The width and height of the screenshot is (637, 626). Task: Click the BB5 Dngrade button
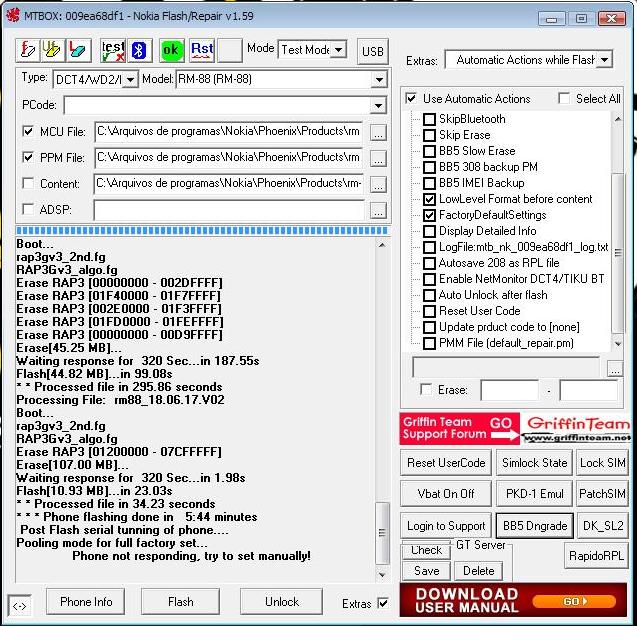[x=535, y=526]
